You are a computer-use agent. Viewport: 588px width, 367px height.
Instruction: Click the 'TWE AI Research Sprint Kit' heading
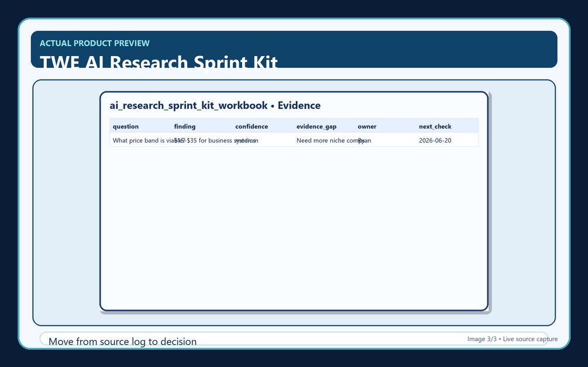159,62
